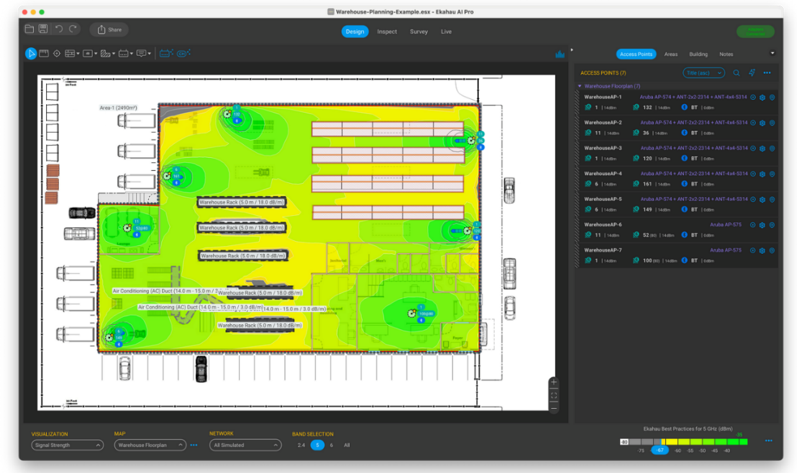
Task: Select the Access Points sidebar tab
Action: pyautogui.click(x=636, y=54)
